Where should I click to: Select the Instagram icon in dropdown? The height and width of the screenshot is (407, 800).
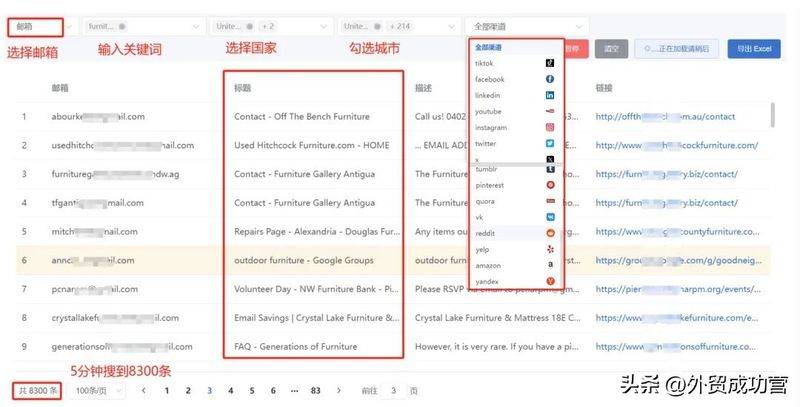(550, 128)
